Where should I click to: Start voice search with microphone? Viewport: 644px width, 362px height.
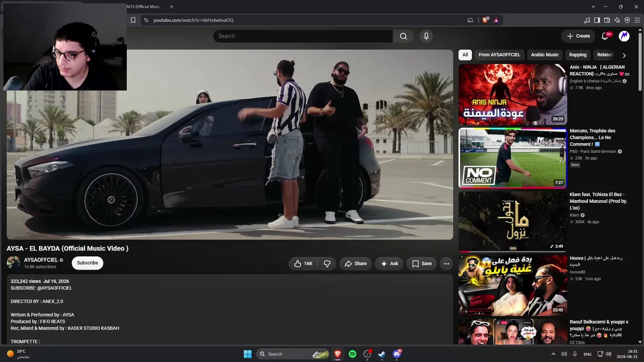[426, 36]
